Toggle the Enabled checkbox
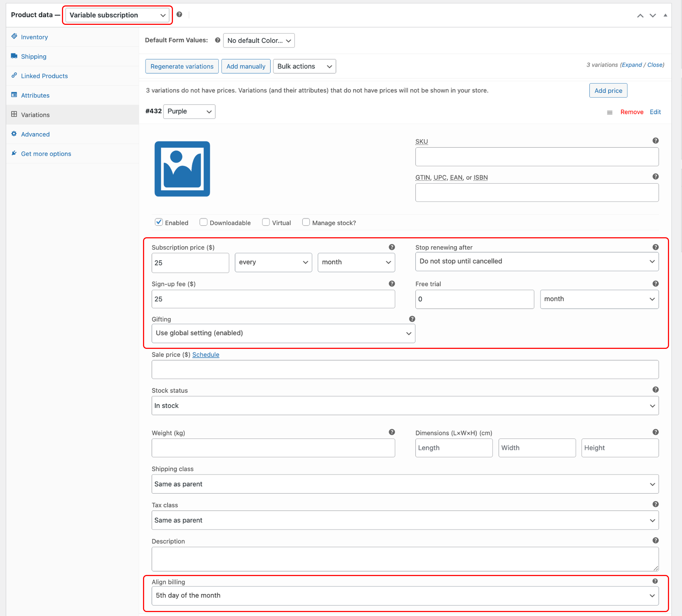The width and height of the screenshot is (682, 616). [x=159, y=222]
